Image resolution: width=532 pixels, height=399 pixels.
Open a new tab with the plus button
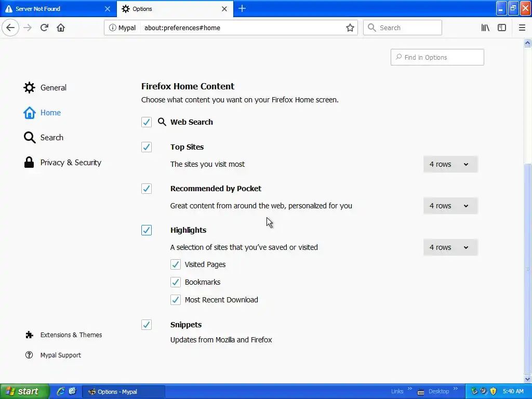[x=242, y=8]
